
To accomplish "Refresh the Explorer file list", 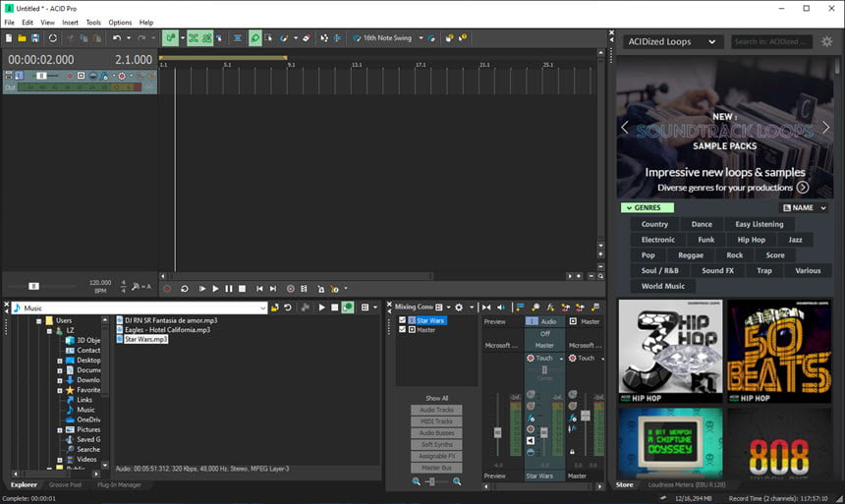I will [288, 308].
